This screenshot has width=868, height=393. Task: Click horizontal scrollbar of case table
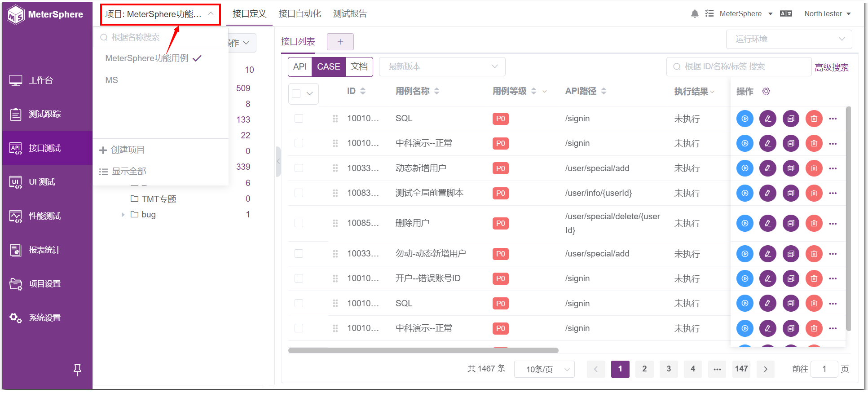tap(423, 350)
